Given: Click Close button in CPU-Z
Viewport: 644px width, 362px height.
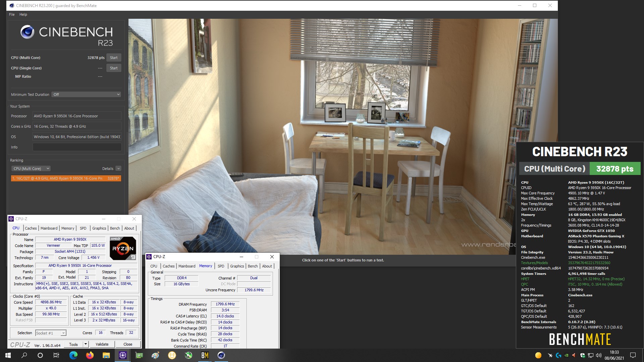Looking at the screenshot, I should 128,344.
